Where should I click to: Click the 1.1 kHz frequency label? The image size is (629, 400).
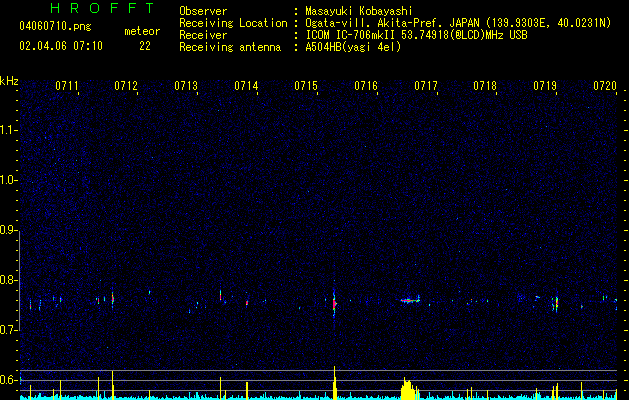click(9, 130)
